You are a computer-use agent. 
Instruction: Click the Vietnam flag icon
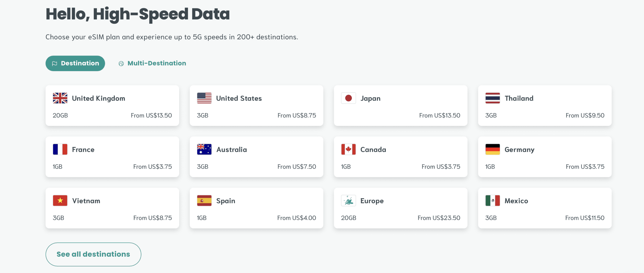click(x=60, y=201)
